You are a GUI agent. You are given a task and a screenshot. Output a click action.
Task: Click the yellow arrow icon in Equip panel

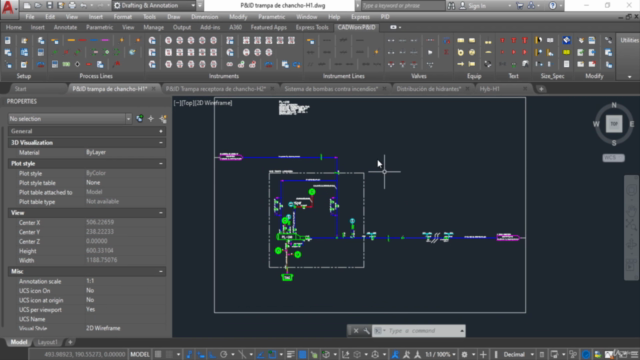[x=460, y=64]
